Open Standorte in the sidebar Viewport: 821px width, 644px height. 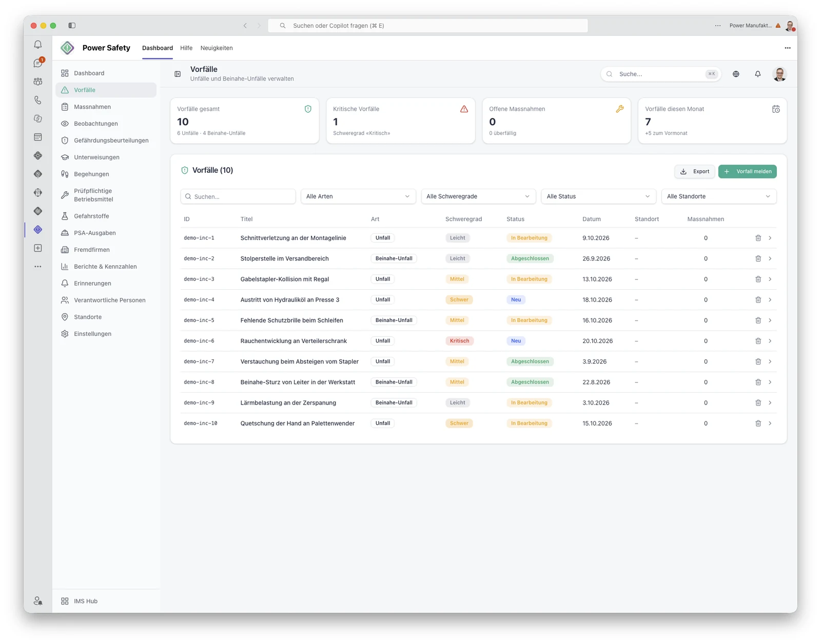(106, 317)
